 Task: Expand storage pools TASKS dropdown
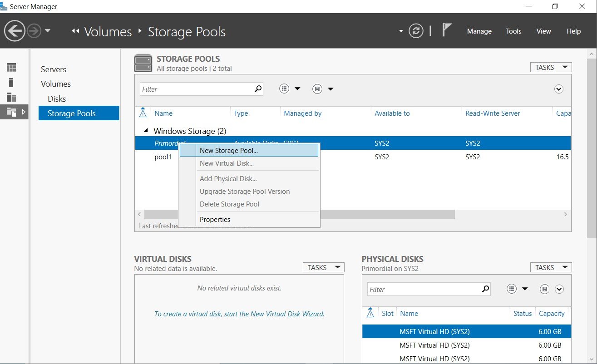[551, 67]
